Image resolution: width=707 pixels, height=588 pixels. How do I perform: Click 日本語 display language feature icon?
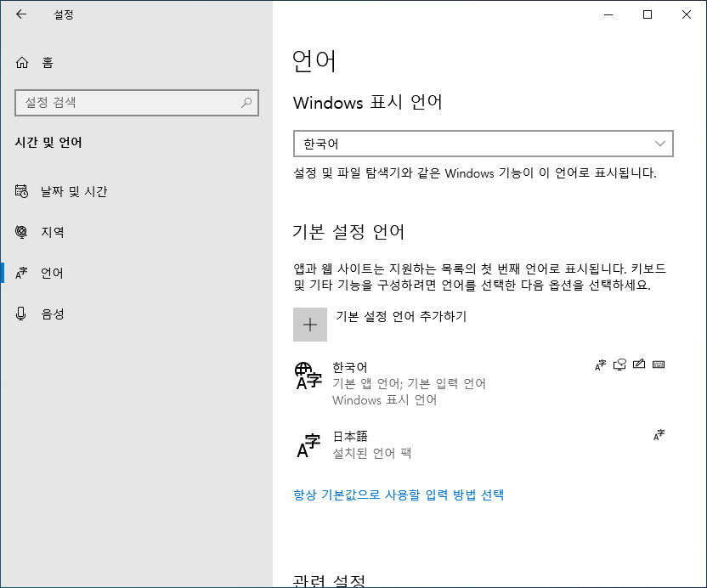coord(659,435)
